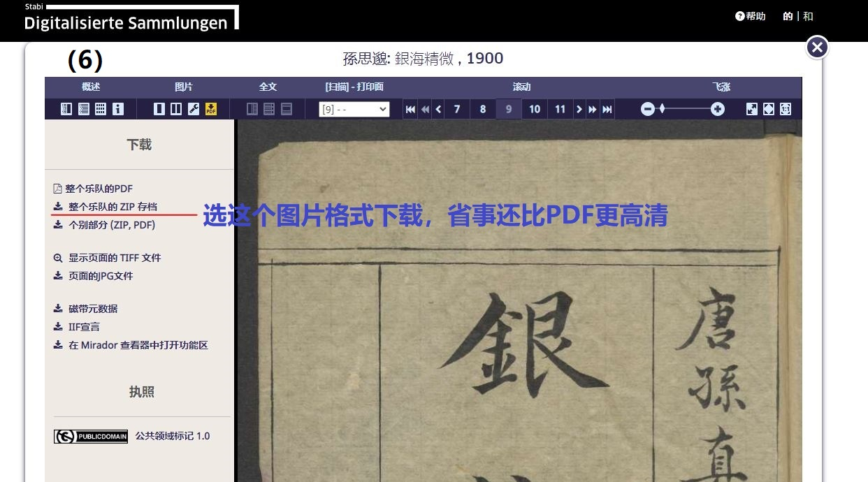This screenshot has width=868, height=482.
Task: Go to page 10
Action: 535,109
